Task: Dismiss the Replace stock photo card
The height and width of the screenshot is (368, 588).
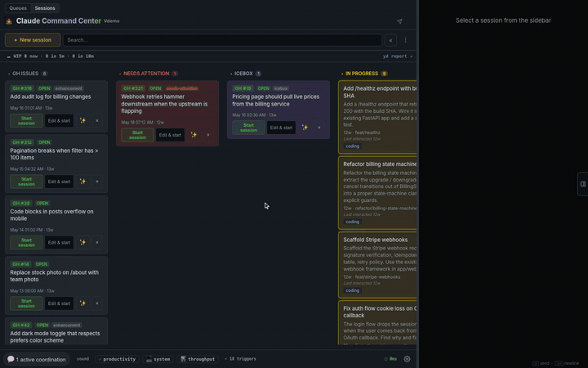Action: (x=97, y=303)
